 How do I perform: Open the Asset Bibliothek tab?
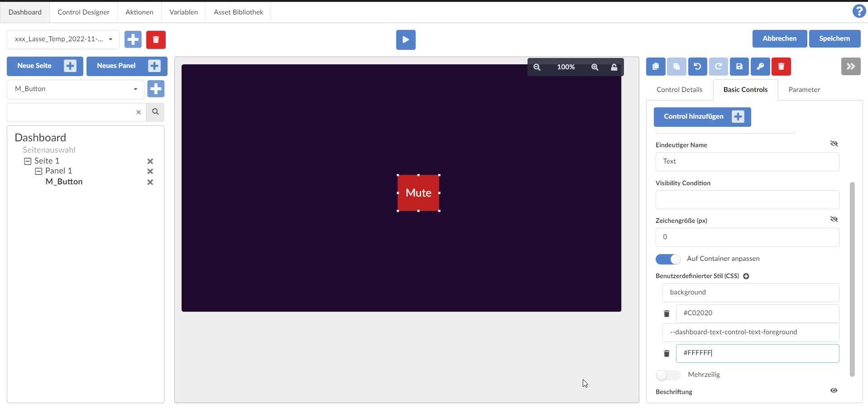[x=239, y=12]
